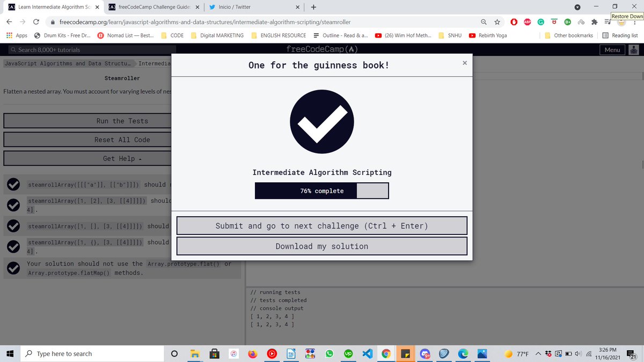Screen dimensions: 644x362
Task: Open Sticky Notes from taskbar
Action: pyautogui.click(x=405, y=354)
